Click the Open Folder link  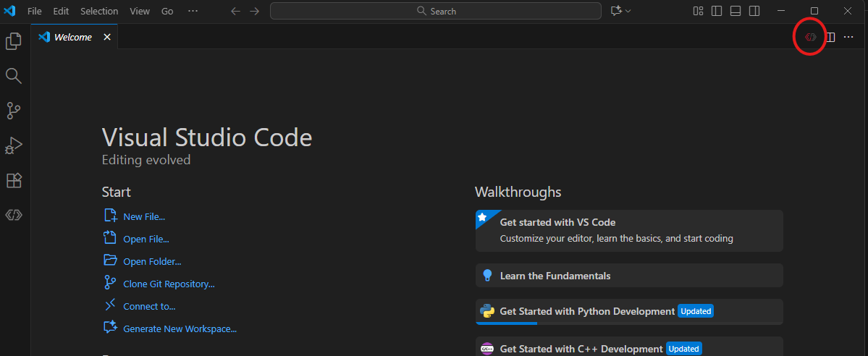[152, 261]
